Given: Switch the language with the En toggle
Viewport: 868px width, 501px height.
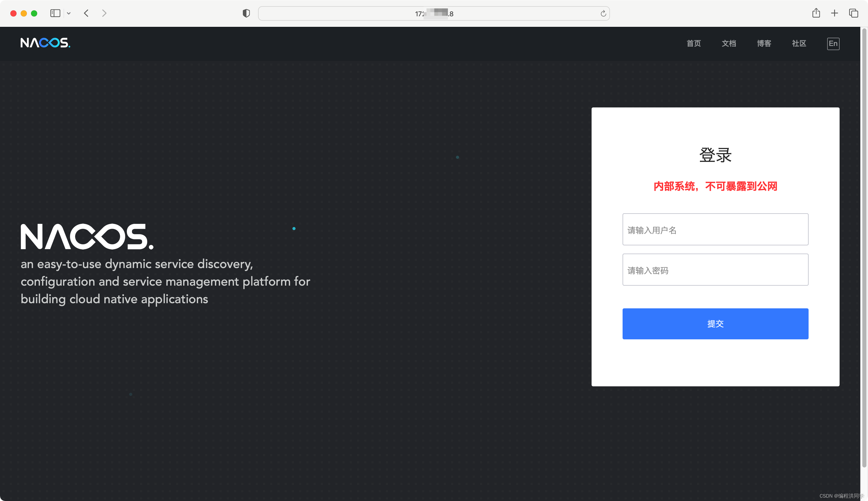Looking at the screenshot, I should (833, 44).
